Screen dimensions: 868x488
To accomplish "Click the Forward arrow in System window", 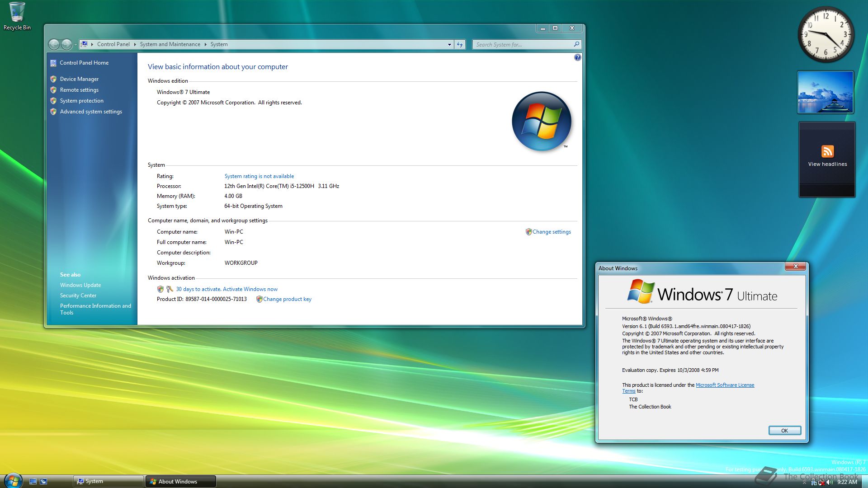I will tap(66, 44).
